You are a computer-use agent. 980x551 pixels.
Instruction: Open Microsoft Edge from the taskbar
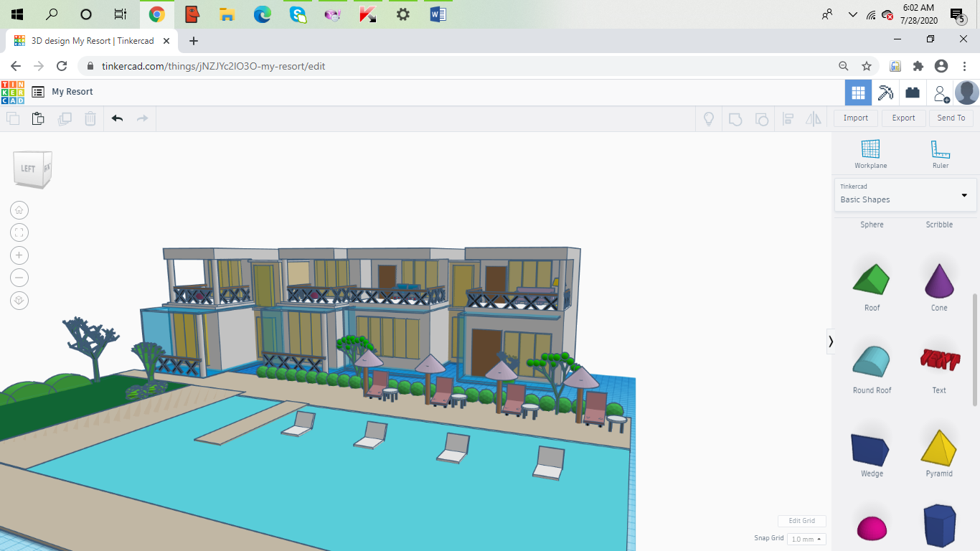(262, 14)
